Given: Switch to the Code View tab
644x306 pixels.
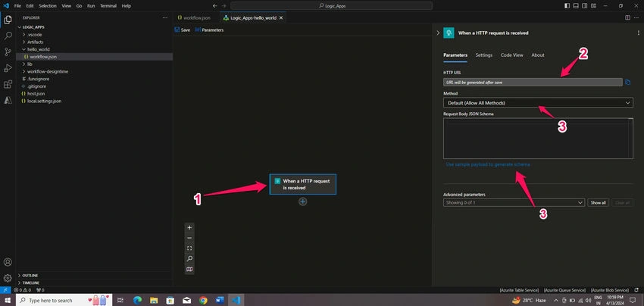Looking at the screenshot, I should pos(511,55).
